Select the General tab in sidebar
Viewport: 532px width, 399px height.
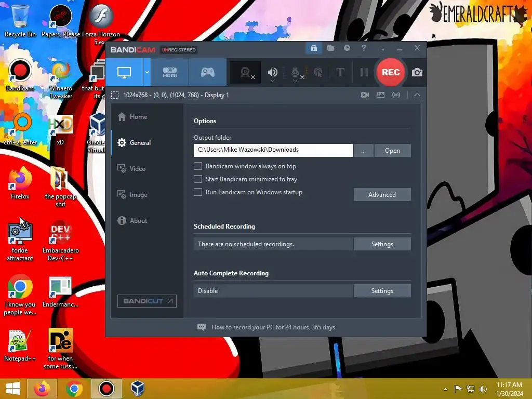147,143
